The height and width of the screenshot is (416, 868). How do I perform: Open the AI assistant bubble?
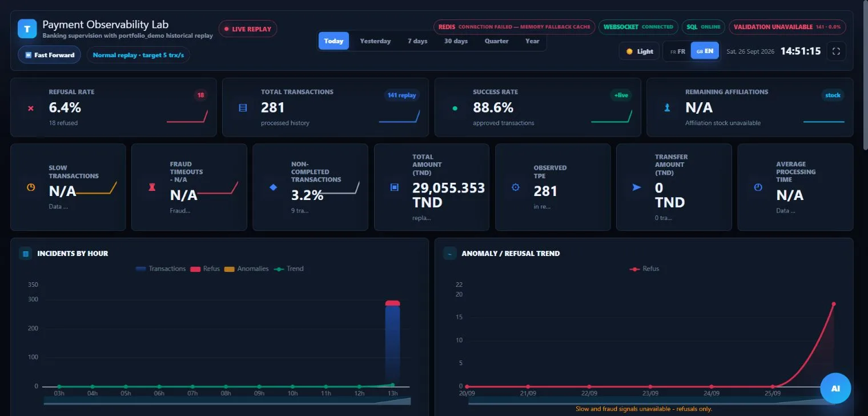click(x=835, y=389)
